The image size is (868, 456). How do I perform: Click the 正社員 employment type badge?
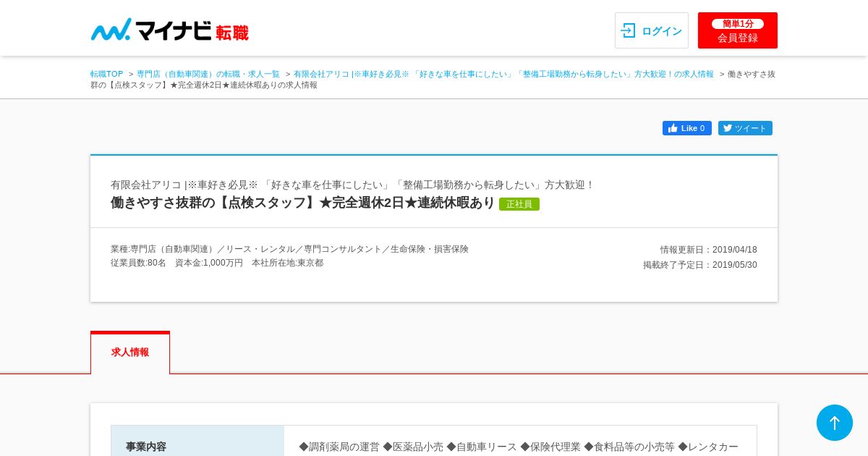519,204
